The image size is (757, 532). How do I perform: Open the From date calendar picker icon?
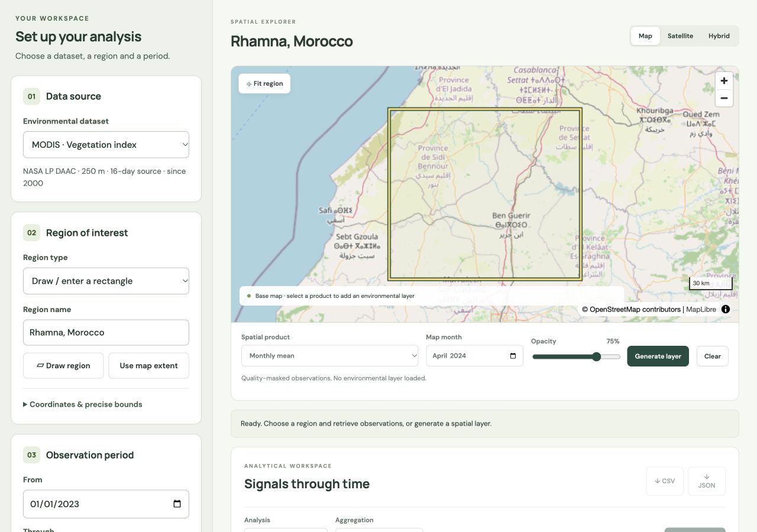click(177, 504)
